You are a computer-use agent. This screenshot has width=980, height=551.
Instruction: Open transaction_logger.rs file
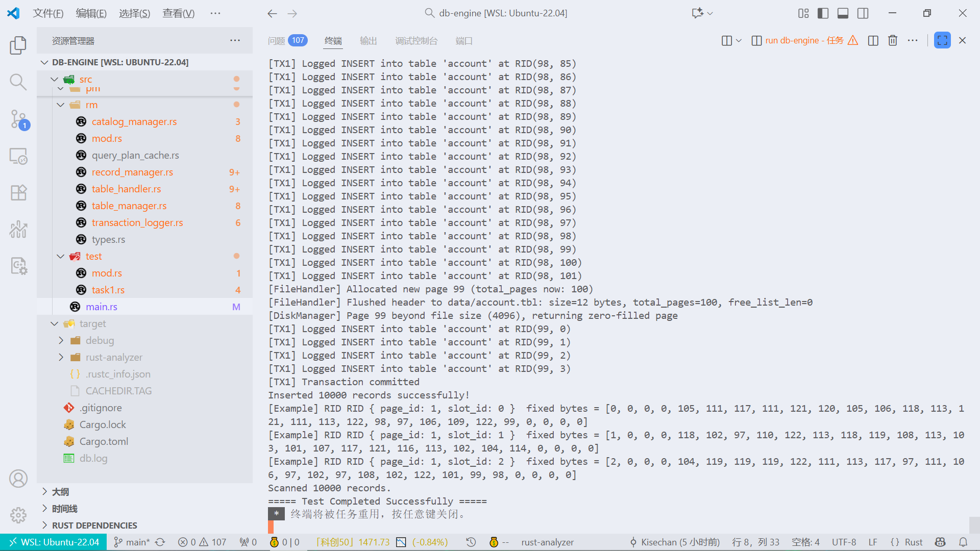pyautogui.click(x=137, y=222)
